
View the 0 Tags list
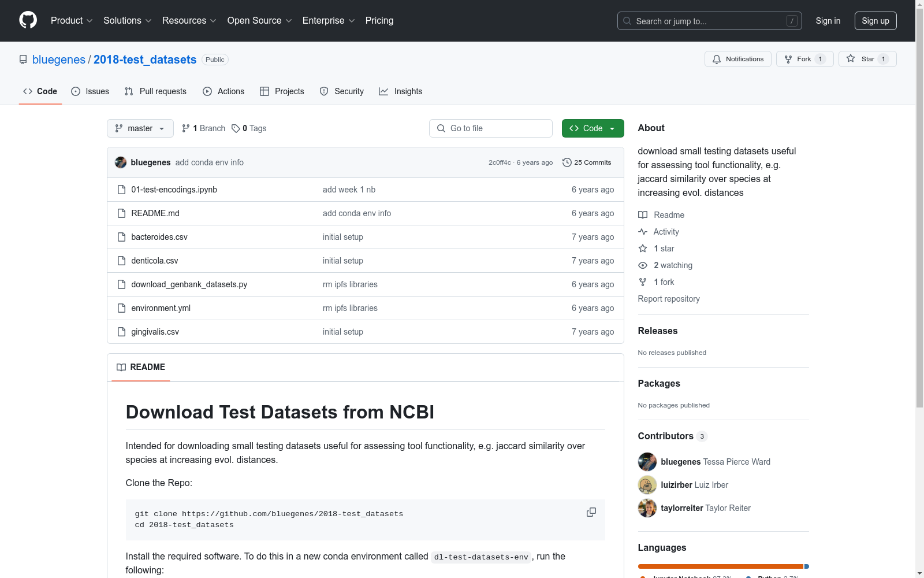(249, 128)
